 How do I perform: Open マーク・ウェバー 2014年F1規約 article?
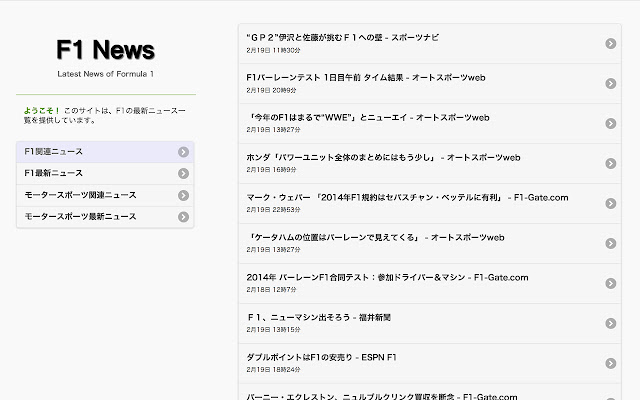(407, 198)
